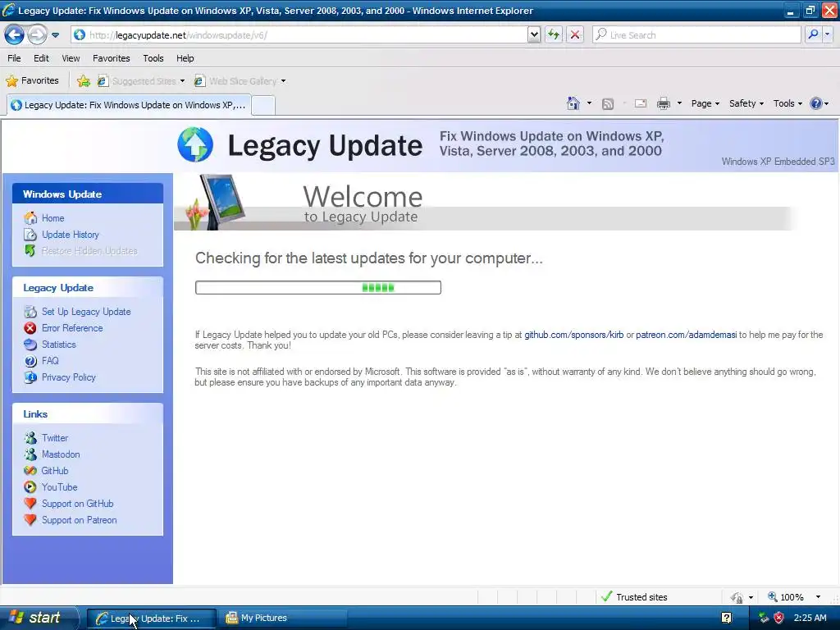Click the Legacy Update globe logo
Image resolution: width=840 pixels, height=630 pixels.
(x=195, y=144)
